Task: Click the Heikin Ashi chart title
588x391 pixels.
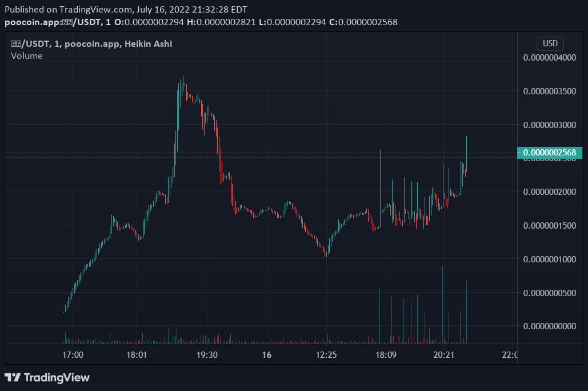Action: point(91,44)
